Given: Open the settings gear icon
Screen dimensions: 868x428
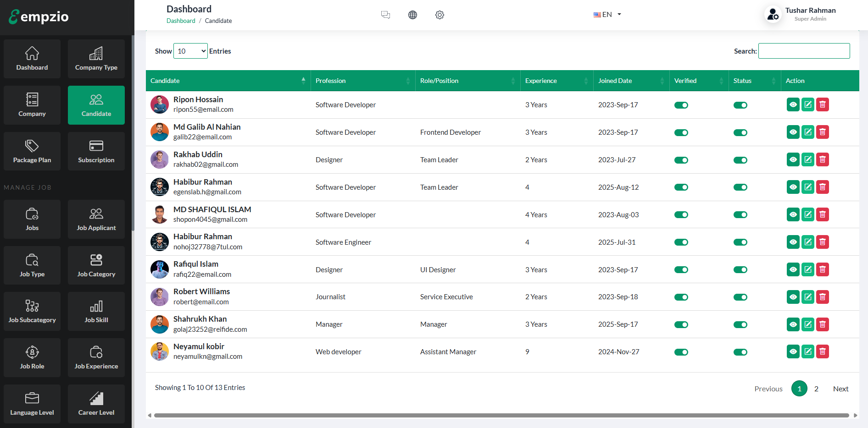Looking at the screenshot, I should pyautogui.click(x=440, y=15).
